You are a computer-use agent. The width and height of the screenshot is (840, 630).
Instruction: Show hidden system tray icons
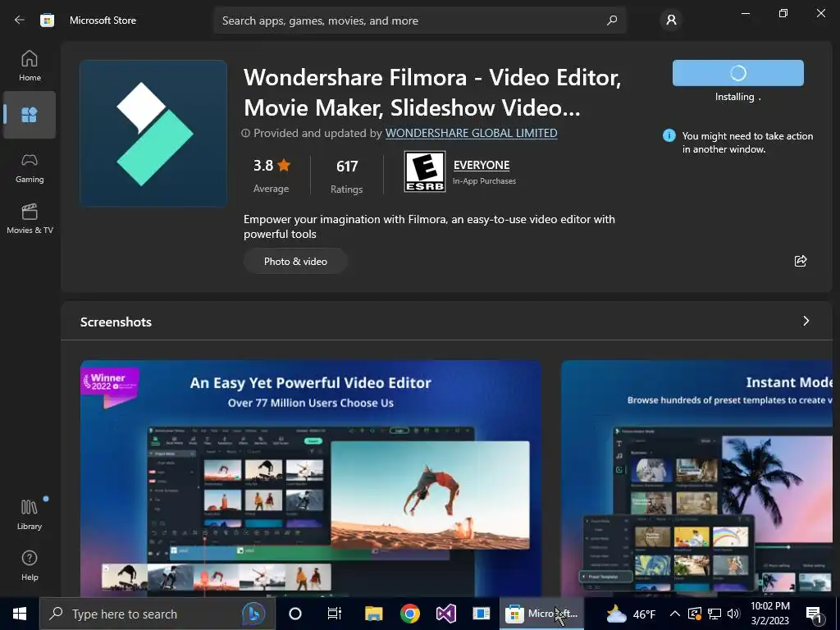tap(675, 614)
